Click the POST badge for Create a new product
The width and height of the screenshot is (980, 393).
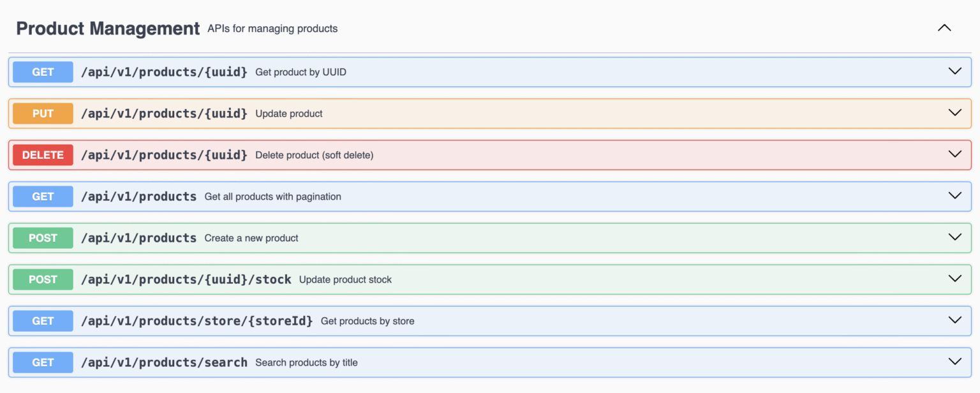pos(42,237)
